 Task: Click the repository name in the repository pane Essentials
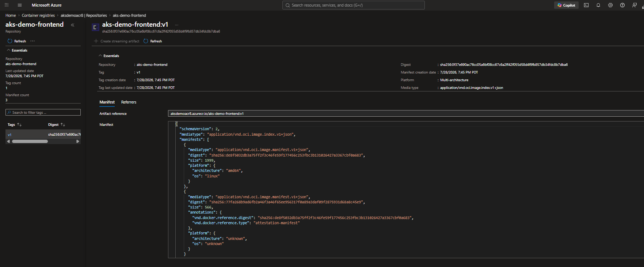(21, 64)
